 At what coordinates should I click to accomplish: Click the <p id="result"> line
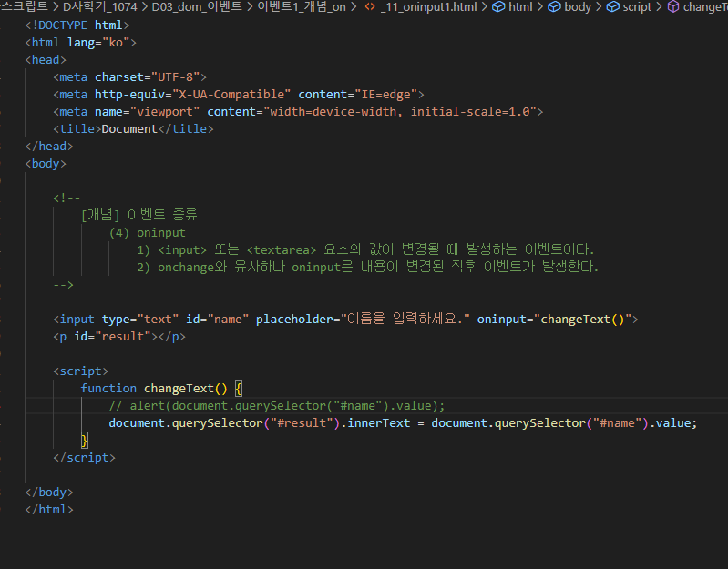pyautogui.click(x=119, y=337)
